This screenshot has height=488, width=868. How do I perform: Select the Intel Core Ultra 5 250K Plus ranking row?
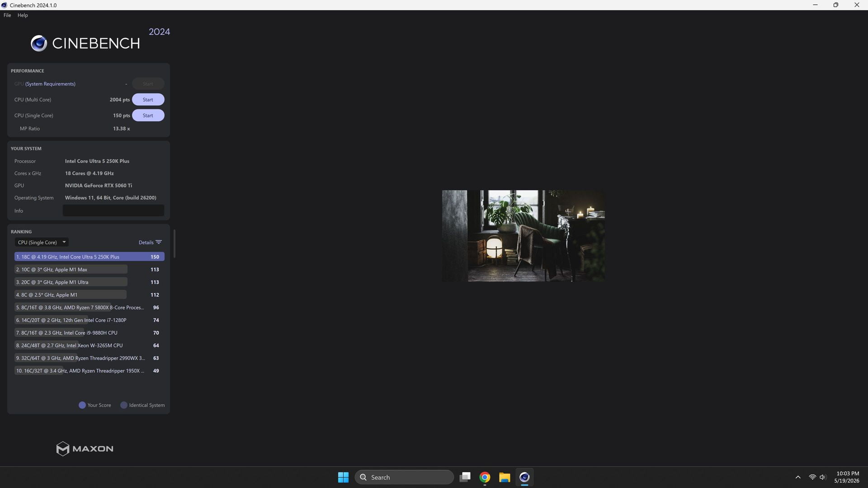pyautogui.click(x=89, y=257)
